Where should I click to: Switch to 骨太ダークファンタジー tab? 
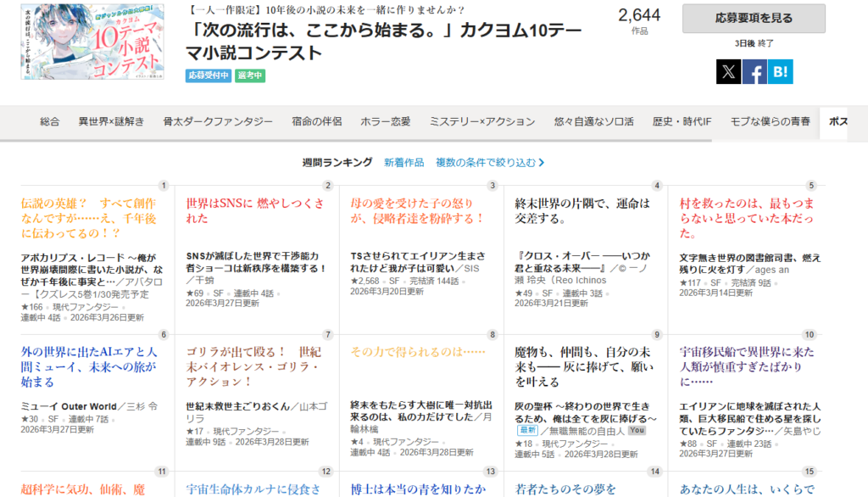(218, 122)
